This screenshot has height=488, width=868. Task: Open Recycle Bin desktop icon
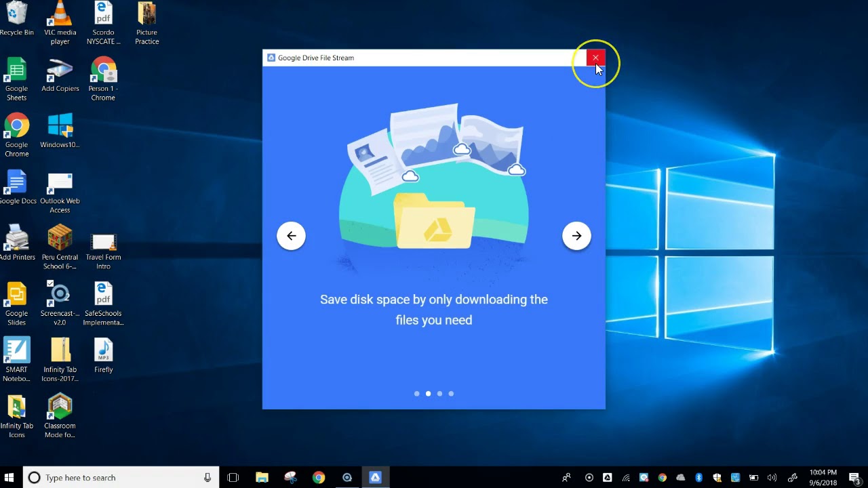coord(16,19)
